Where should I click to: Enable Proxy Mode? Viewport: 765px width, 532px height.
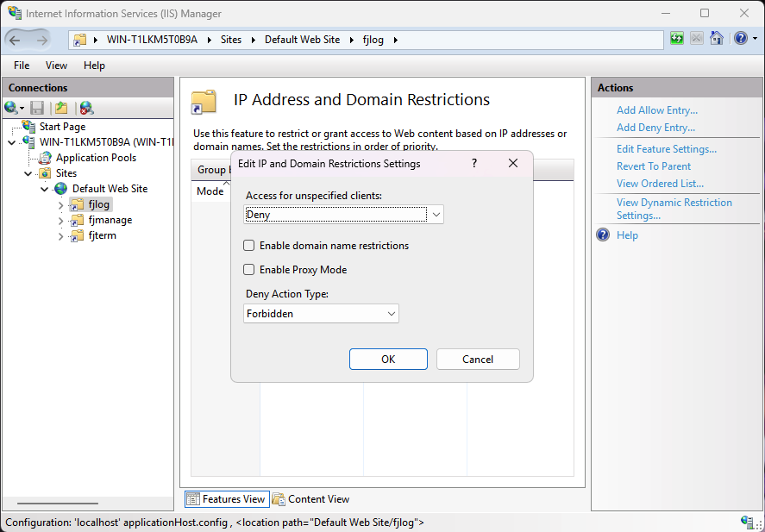click(x=248, y=268)
